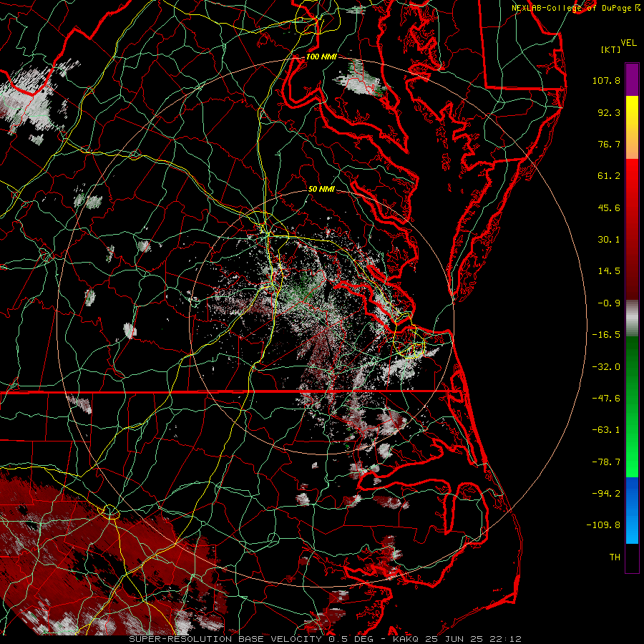Pick the gray near-zero segment of color bar
Image resolution: width=644 pixels, height=644 pixels.
click(x=632, y=318)
